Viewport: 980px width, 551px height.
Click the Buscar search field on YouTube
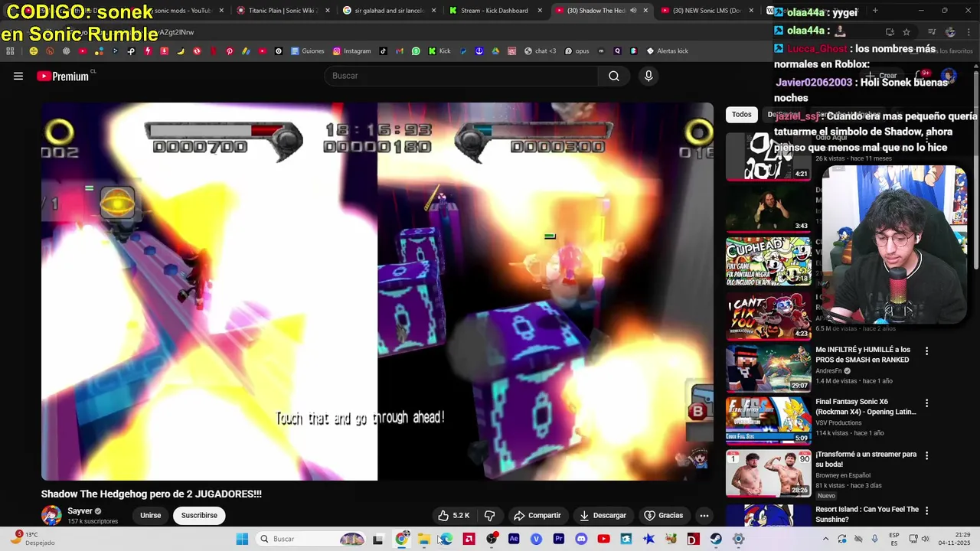click(461, 76)
